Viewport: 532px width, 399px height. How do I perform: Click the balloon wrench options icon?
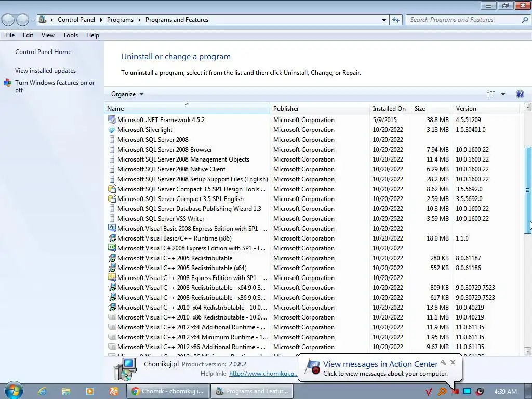coord(443,362)
